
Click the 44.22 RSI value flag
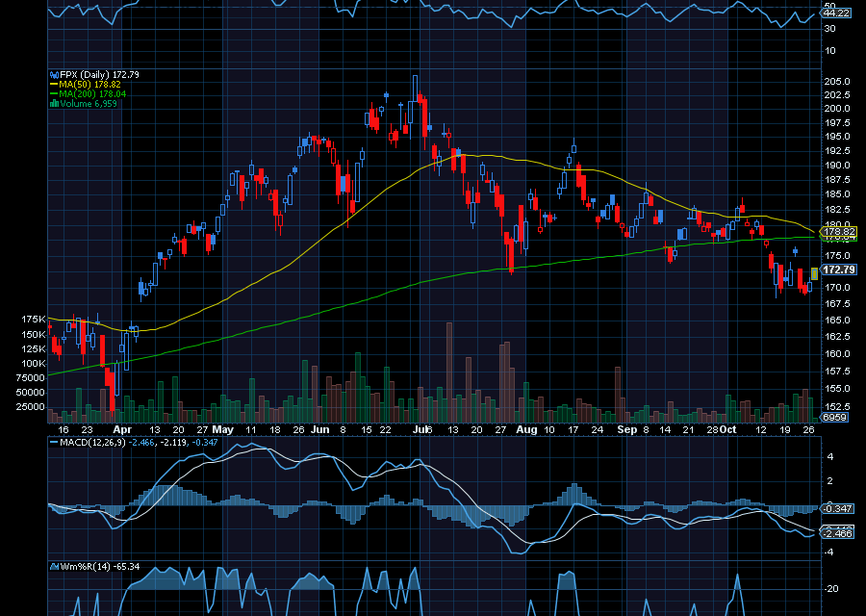835,13
